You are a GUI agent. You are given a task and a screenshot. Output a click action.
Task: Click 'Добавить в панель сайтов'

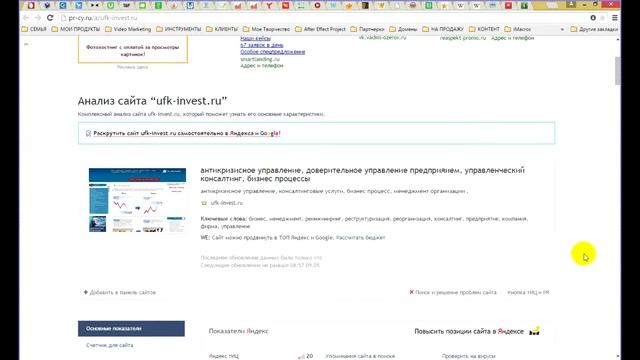click(122, 292)
